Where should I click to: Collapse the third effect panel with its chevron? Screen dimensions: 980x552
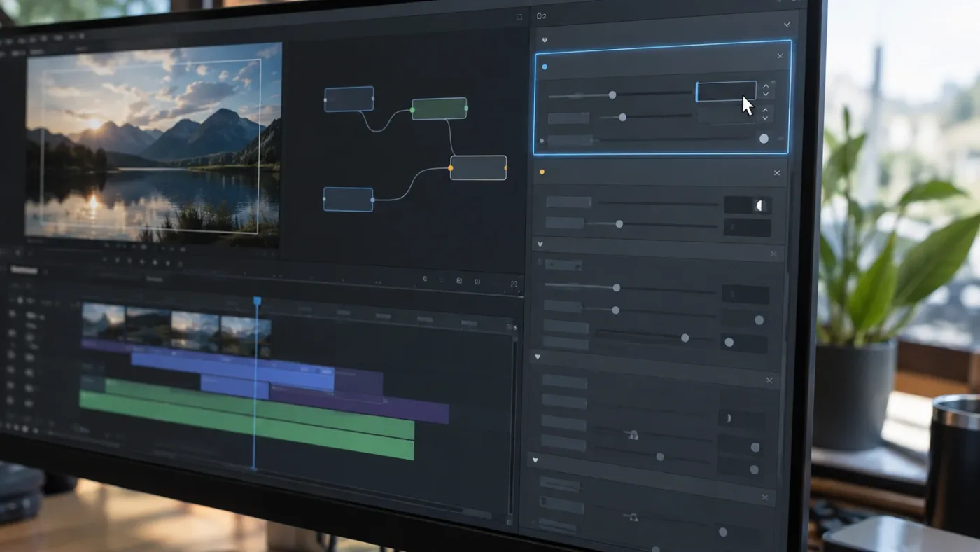click(540, 244)
